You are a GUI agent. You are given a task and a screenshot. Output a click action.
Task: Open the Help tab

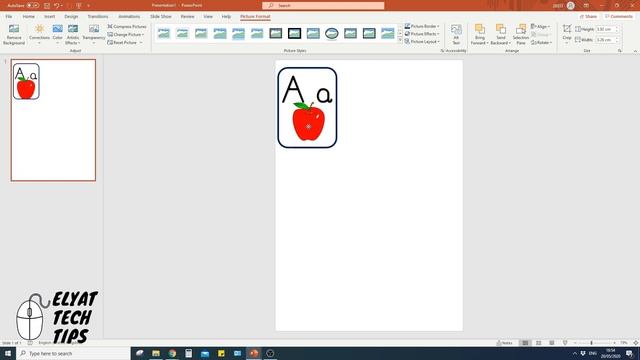(x=226, y=16)
